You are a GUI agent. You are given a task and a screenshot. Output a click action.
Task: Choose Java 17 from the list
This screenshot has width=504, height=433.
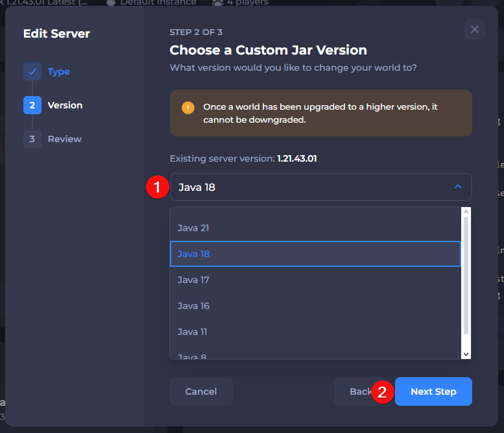click(x=315, y=280)
